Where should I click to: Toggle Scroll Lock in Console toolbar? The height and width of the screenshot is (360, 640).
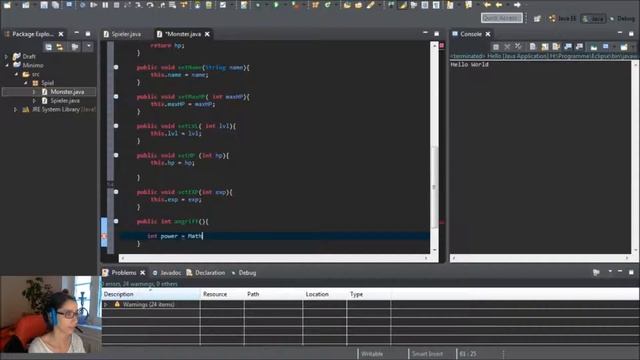coord(544,47)
